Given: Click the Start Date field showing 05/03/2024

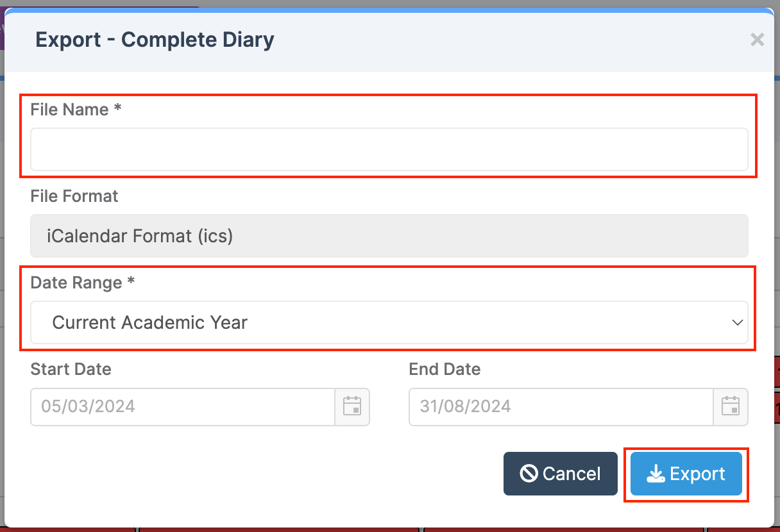Looking at the screenshot, I should click(x=180, y=406).
